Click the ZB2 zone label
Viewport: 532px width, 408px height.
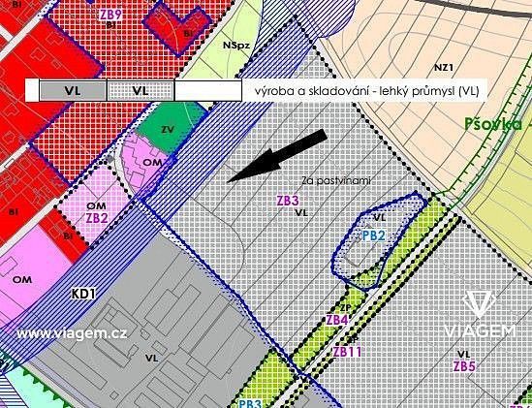click(97, 218)
